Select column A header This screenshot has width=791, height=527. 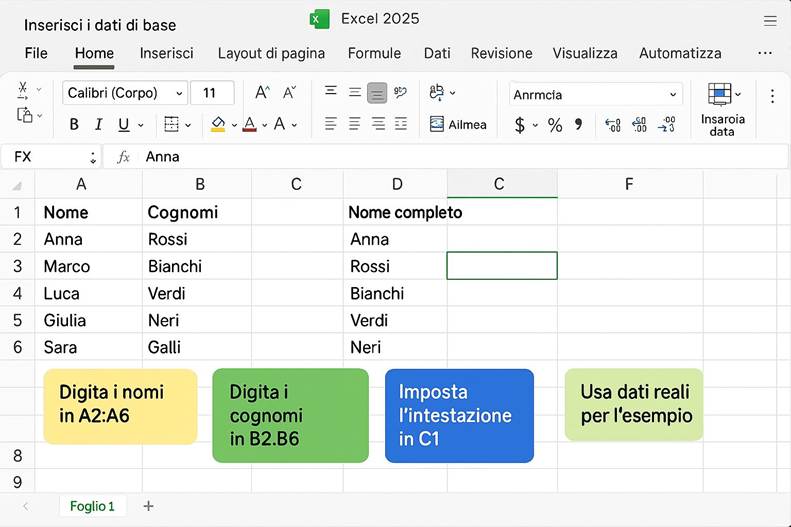[x=88, y=185]
